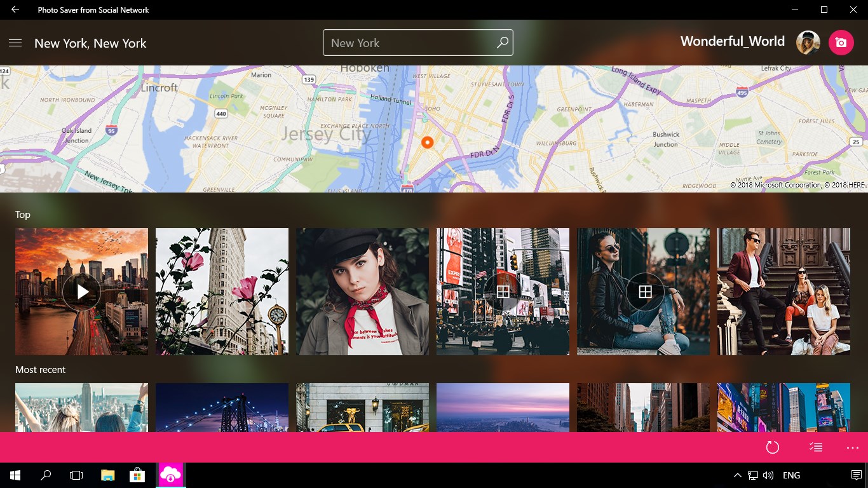Click the Top section header
The image size is (868, 488).
(x=22, y=215)
